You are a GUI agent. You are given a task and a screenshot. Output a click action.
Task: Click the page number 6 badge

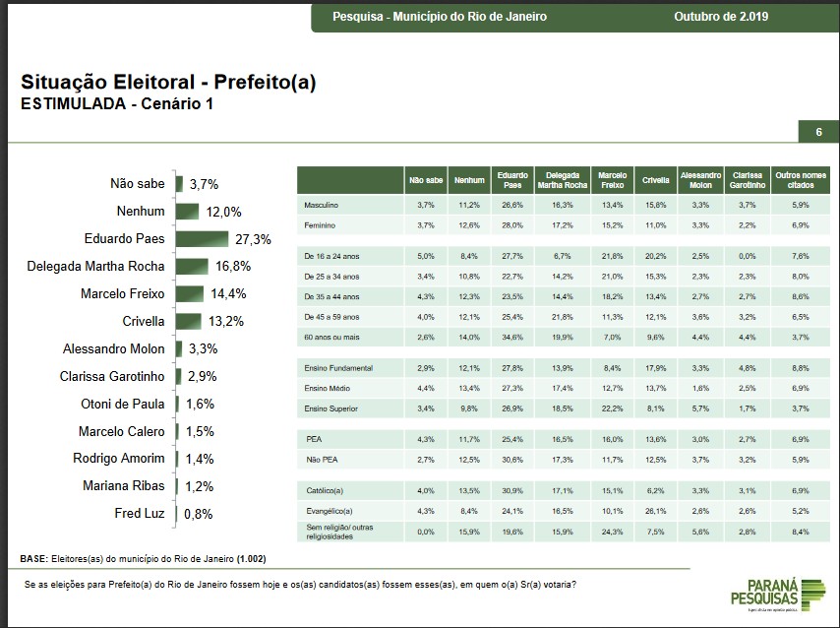pyautogui.click(x=817, y=133)
